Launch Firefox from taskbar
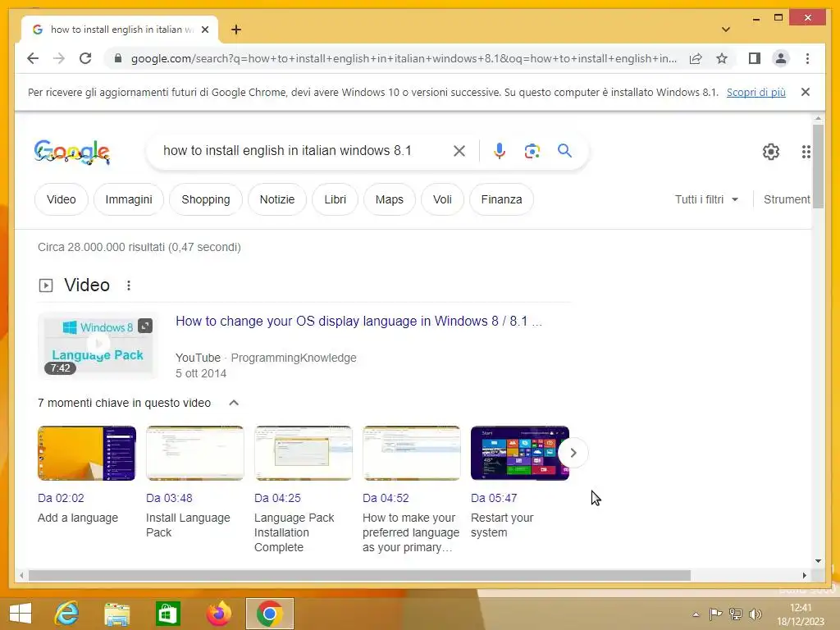This screenshot has width=840, height=630. [x=218, y=614]
